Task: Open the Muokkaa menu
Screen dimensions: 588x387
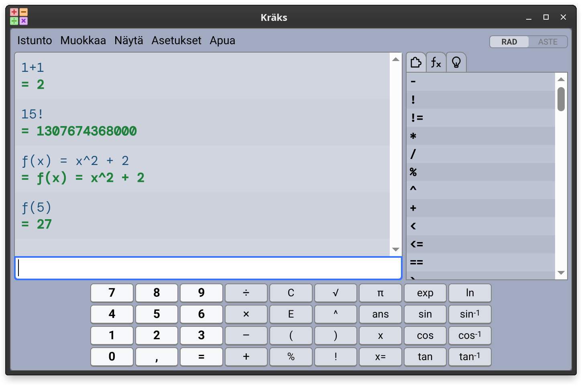Action: tap(83, 41)
